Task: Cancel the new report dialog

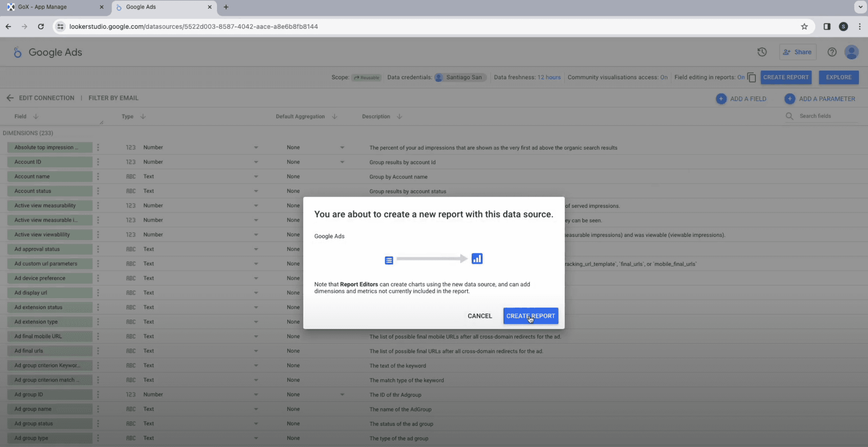Action: [480, 316]
